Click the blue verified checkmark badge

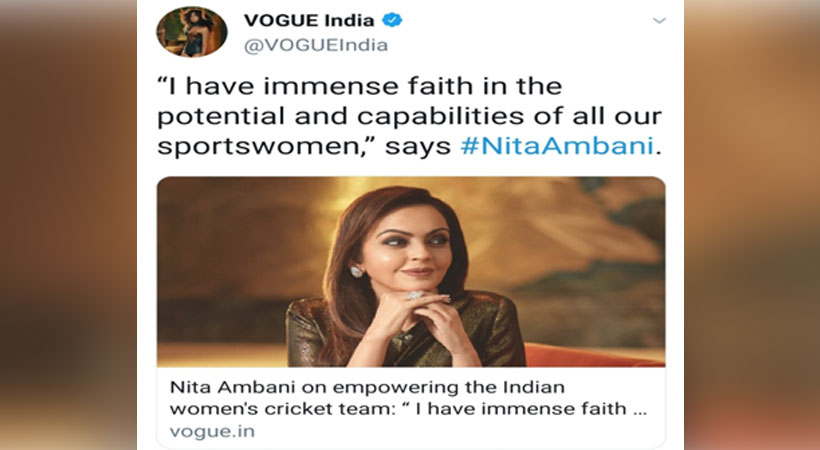click(392, 20)
